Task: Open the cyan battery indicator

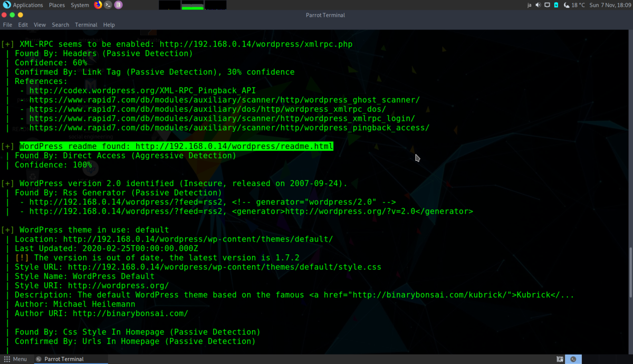Action: click(x=556, y=5)
